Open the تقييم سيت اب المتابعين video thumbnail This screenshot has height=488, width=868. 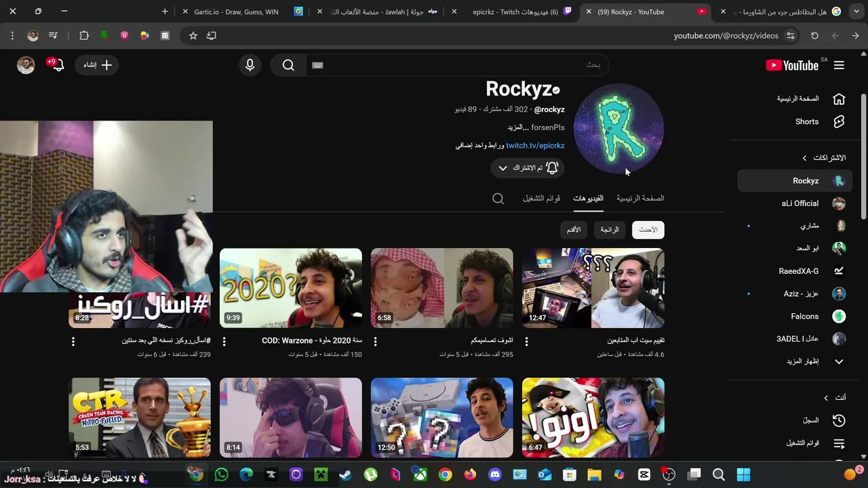pos(593,288)
